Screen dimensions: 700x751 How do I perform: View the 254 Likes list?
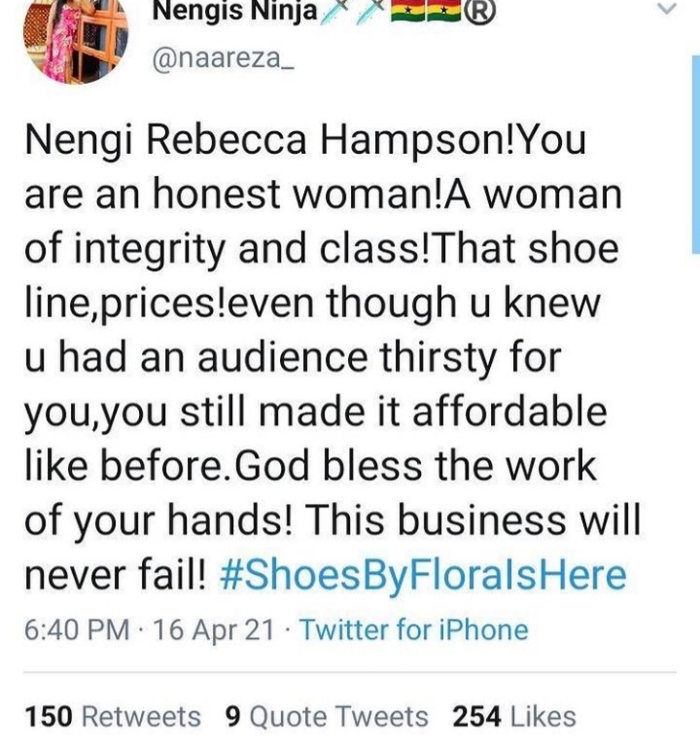click(514, 717)
